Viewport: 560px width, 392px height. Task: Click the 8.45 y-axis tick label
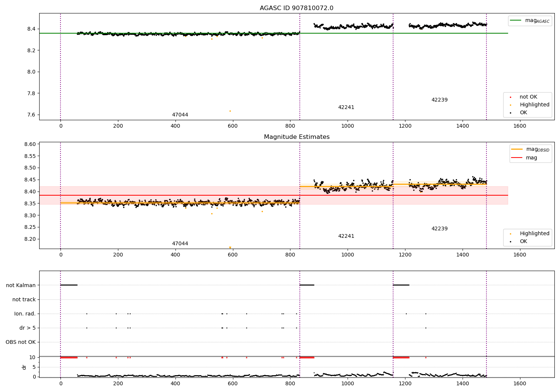click(29, 180)
